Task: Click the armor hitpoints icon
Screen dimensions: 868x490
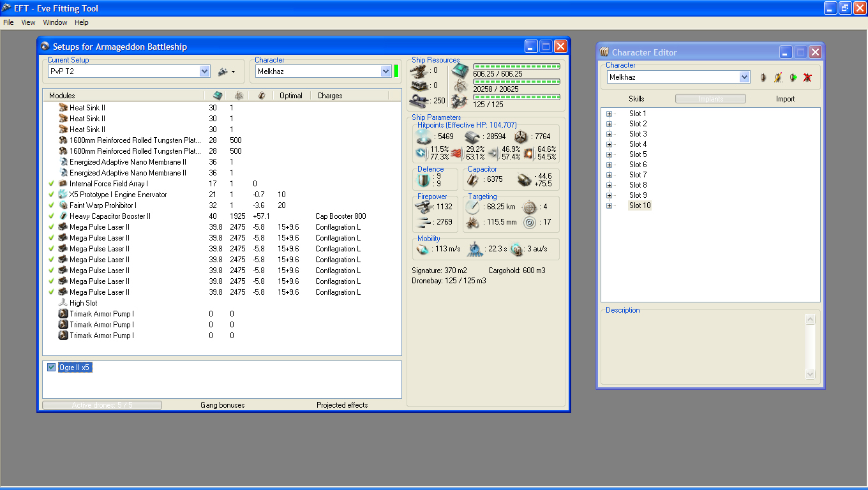Action: point(472,137)
